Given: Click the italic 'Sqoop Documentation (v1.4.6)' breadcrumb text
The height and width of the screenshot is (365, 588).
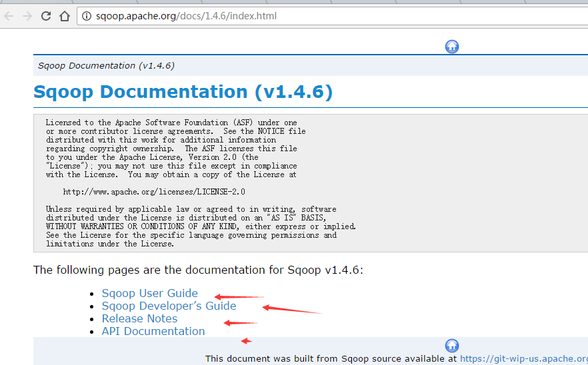Looking at the screenshot, I should 106,65.
